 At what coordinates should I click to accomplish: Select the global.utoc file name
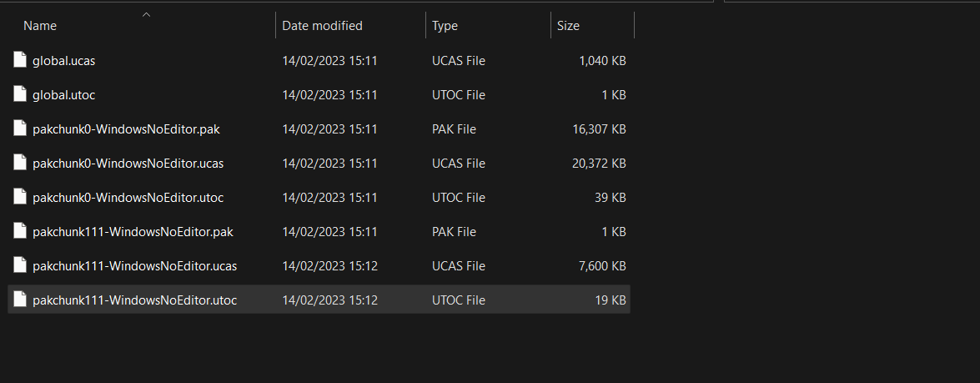(63, 95)
